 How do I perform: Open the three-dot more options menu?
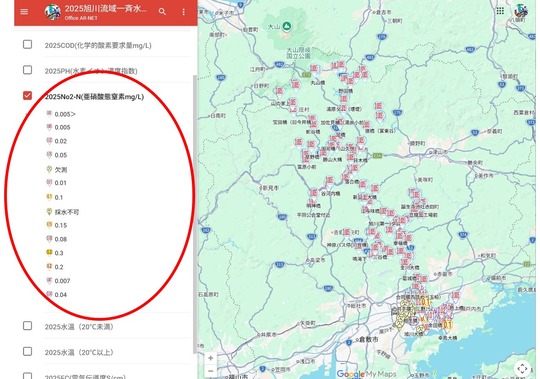[x=184, y=12]
